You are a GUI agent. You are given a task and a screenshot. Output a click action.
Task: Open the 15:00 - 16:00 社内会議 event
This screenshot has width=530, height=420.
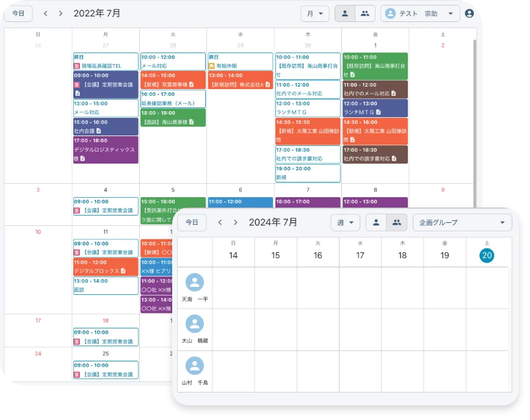point(106,126)
